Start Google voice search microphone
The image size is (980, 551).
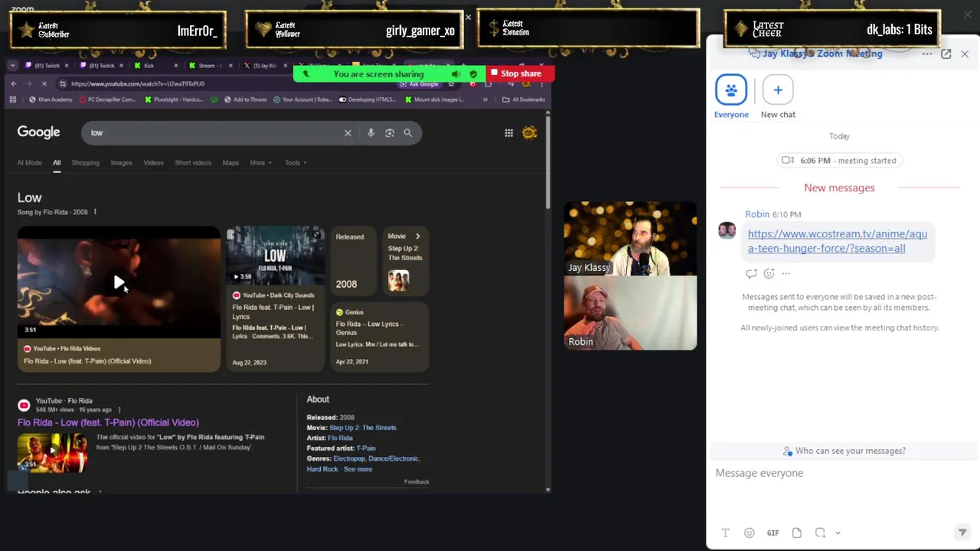click(371, 133)
